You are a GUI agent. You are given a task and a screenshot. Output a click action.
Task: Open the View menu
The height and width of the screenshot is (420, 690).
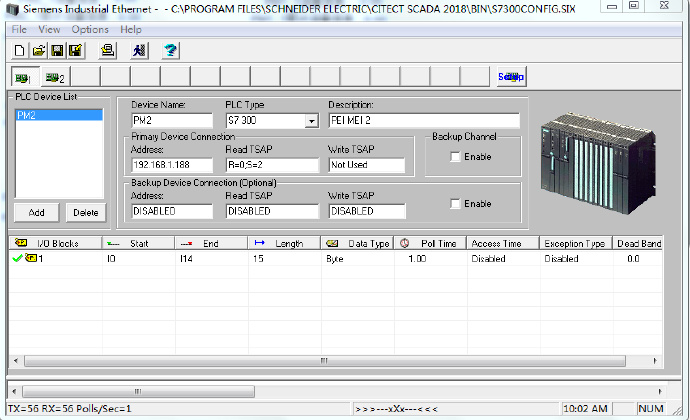tap(49, 29)
